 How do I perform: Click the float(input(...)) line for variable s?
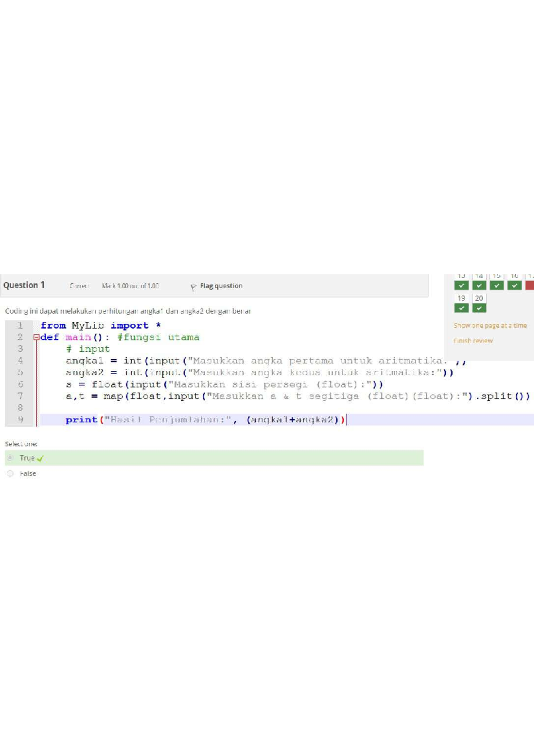coord(224,384)
